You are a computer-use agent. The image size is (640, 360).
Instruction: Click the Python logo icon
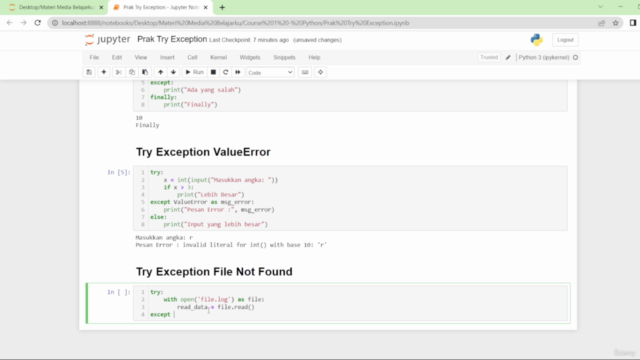[537, 40]
